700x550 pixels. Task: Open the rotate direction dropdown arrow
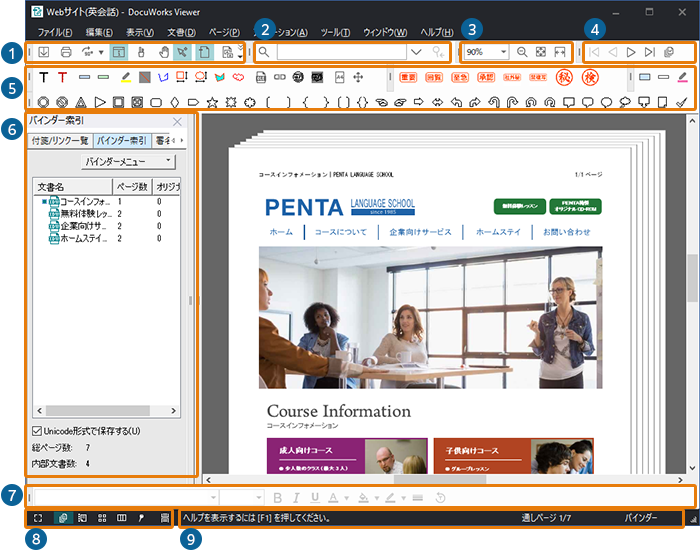(x=101, y=52)
